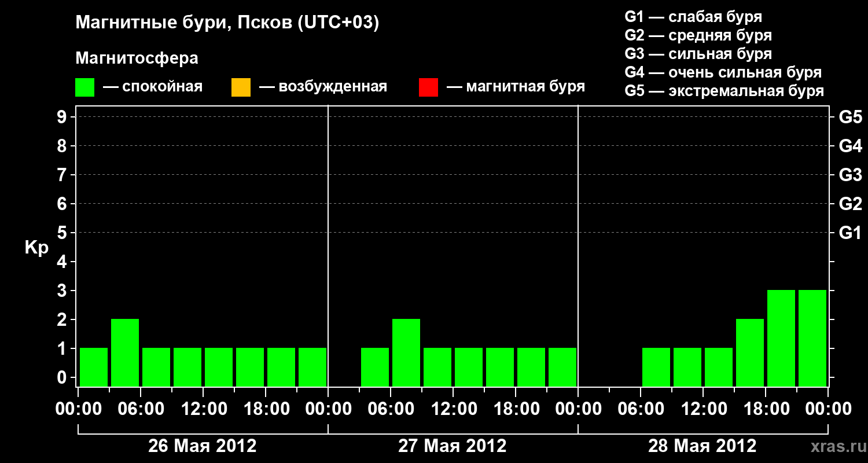Click 'G2 — средняя буря' legend line
Viewport: 868px width, 463px height.
coord(698,35)
